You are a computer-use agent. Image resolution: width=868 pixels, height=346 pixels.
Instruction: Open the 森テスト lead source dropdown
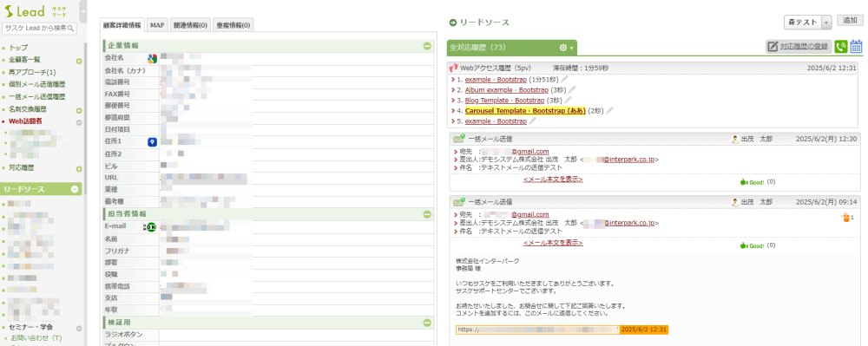click(808, 22)
